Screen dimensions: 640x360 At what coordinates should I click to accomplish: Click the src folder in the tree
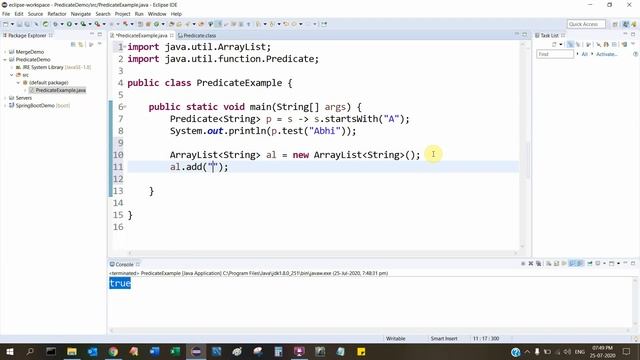pyautogui.click(x=25, y=75)
